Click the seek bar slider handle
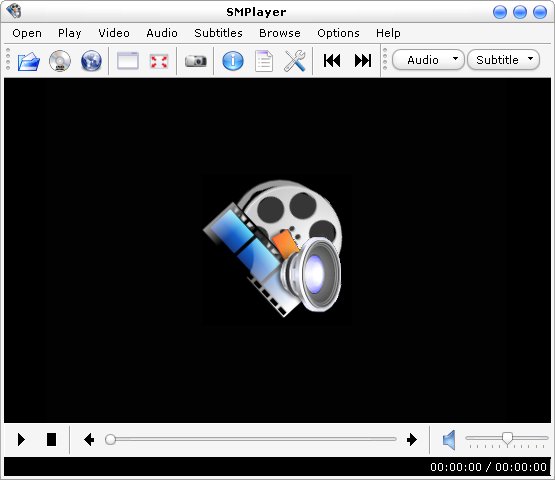This screenshot has height=480, width=555. [110, 439]
